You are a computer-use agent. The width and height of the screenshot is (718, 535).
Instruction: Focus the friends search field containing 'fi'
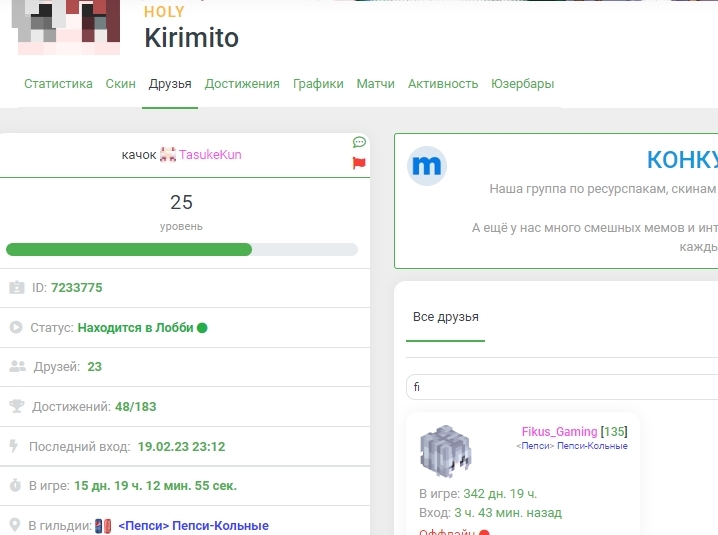coord(560,387)
